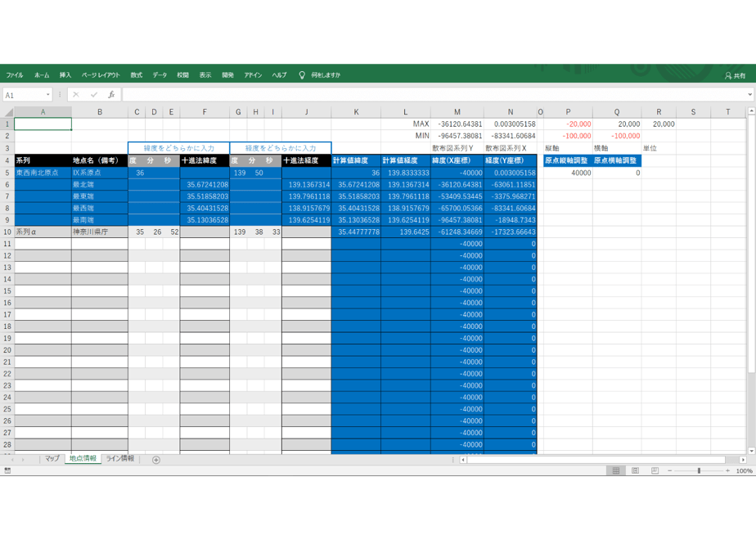Click vertical scrollbar up arrow

point(751,111)
